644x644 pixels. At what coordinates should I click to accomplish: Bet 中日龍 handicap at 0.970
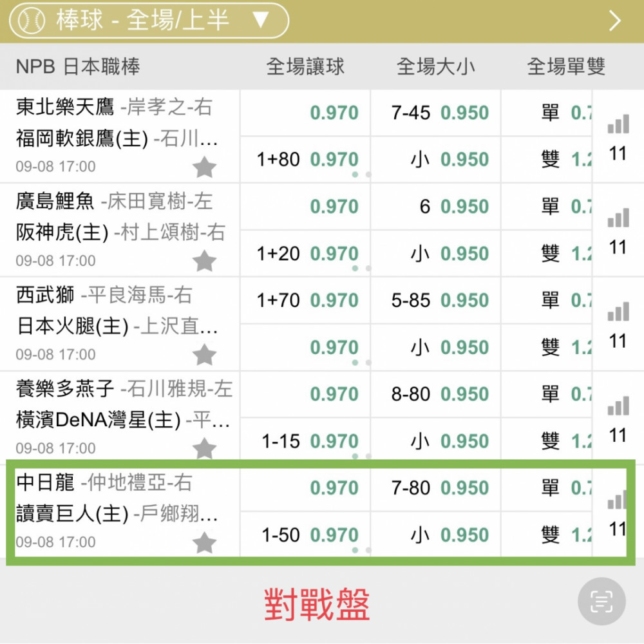point(305,488)
